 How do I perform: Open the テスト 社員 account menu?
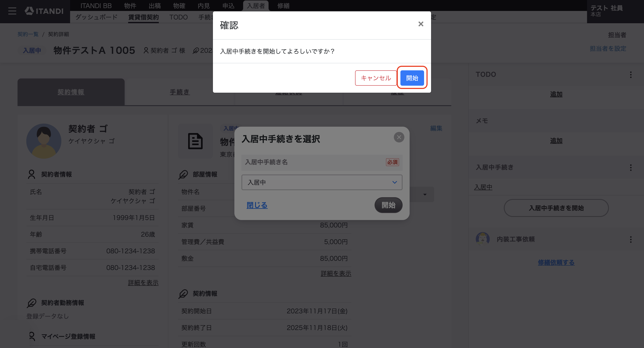click(x=615, y=11)
